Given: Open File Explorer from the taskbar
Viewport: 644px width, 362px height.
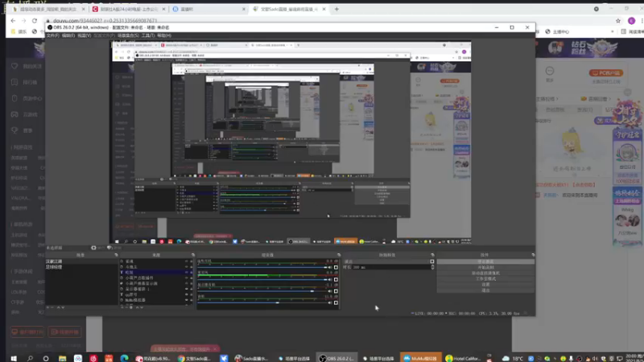Looking at the screenshot, I should pos(62,358).
